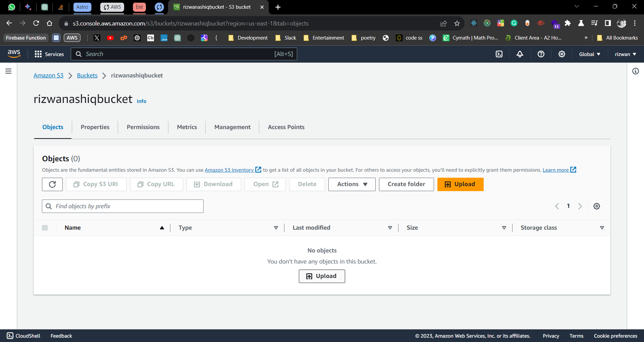
Task: Switch to the Access Points tab
Action: (286, 127)
